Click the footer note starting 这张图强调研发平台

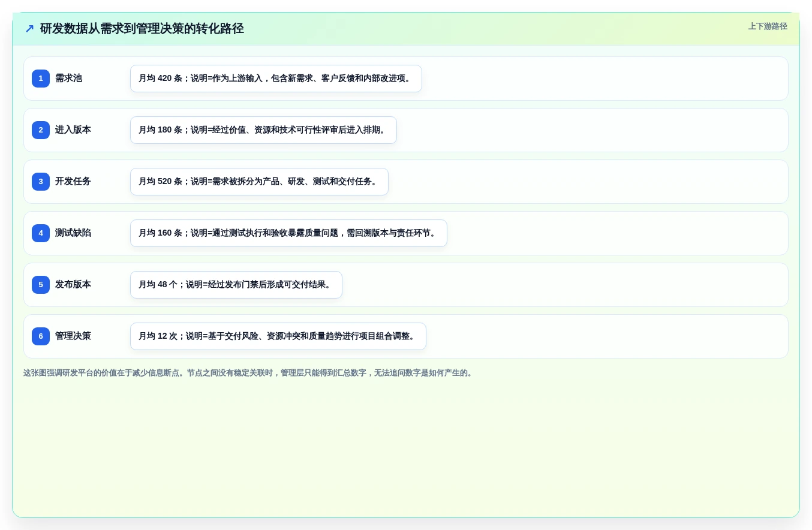tap(249, 373)
